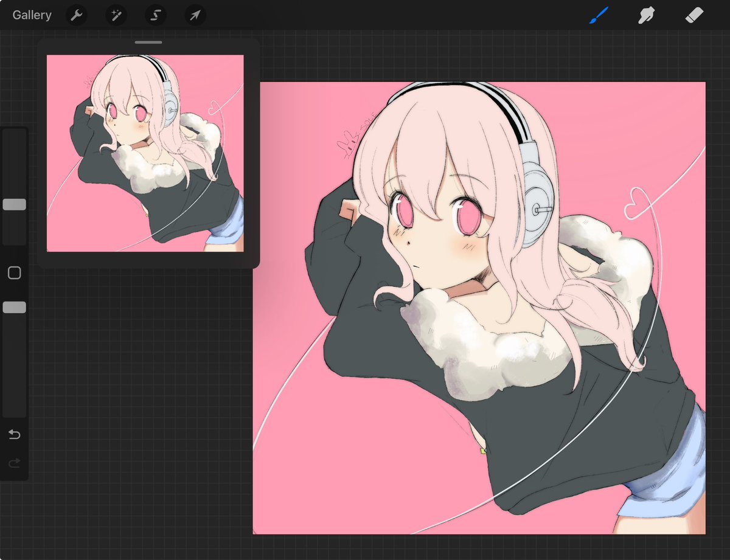This screenshot has width=730, height=560.
Task: Select the Eraser tool
Action: [693, 15]
